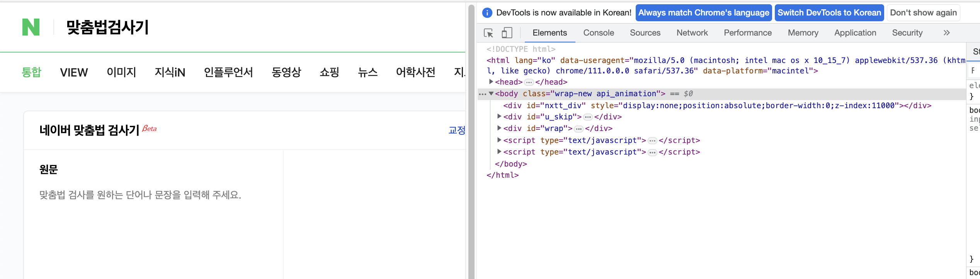Select the VIEW search tab
Viewport: 980px width, 279px height.
(74, 72)
